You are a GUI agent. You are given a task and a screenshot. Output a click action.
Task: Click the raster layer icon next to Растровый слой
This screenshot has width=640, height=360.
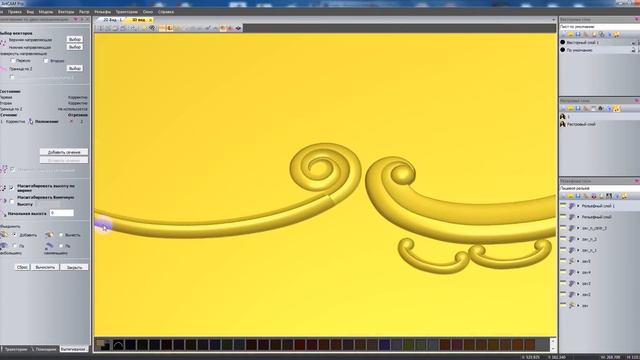[563, 124]
